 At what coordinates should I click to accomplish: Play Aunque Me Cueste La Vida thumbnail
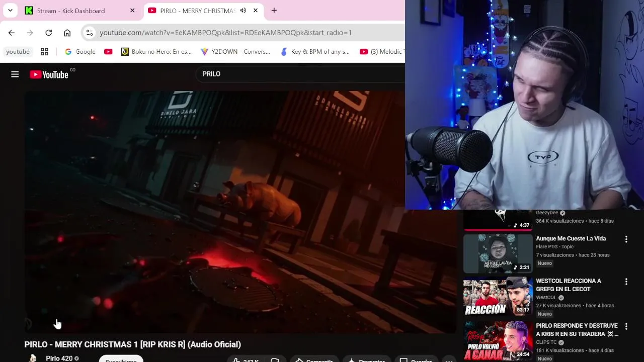[498, 254]
